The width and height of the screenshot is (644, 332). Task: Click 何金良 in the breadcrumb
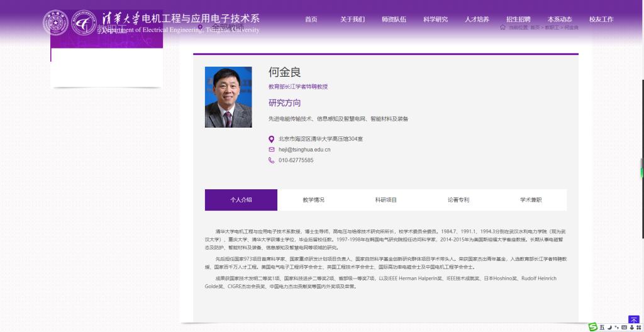pyautogui.click(x=571, y=28)
